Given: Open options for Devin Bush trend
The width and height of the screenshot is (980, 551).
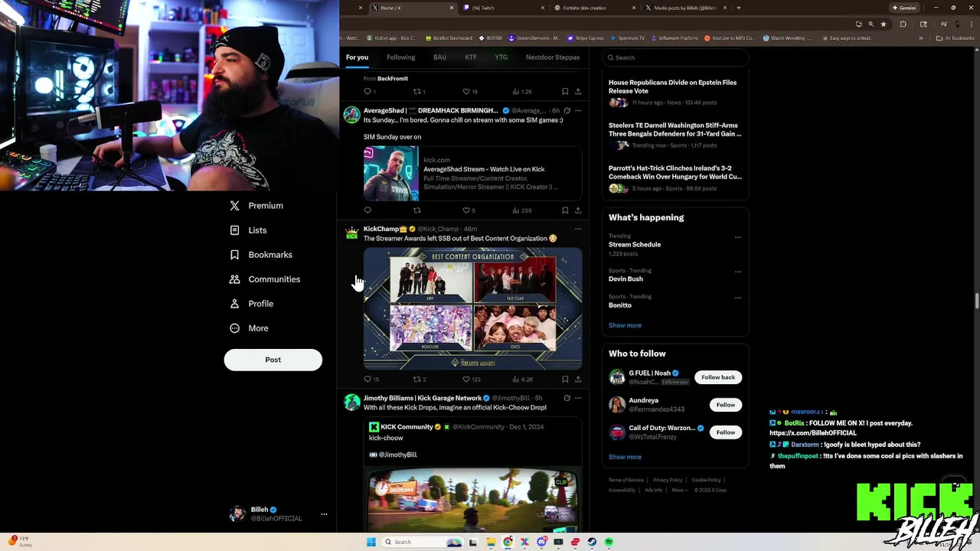Looking at the screenshot, I should pyautogui.click(x=738, y=272).
